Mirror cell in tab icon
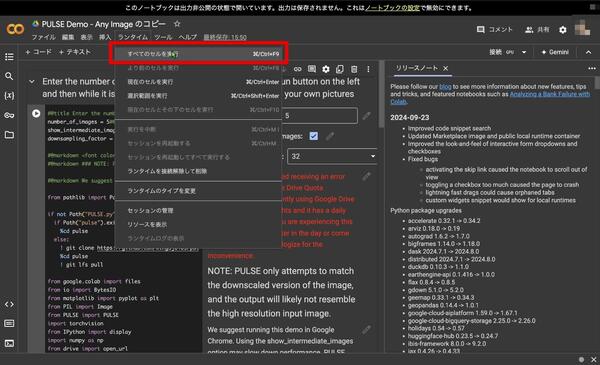The image size is (600, 365). pos(340,69)
